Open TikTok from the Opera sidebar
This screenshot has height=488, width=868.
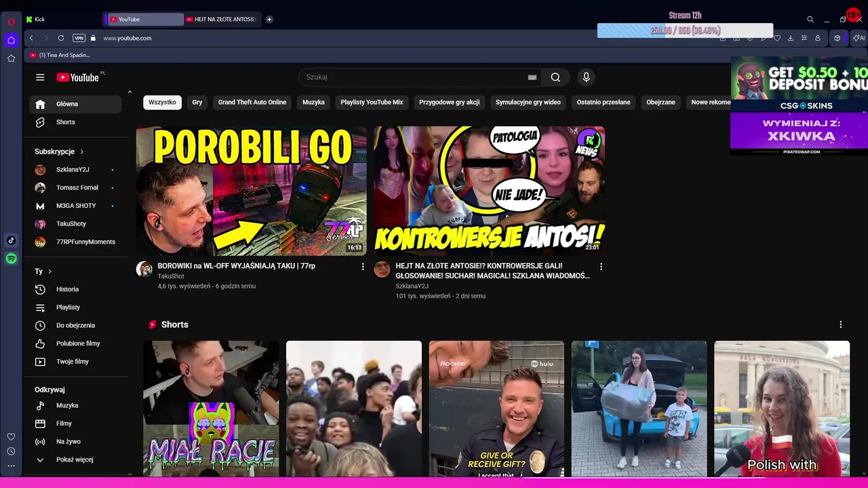click(11, 240)
